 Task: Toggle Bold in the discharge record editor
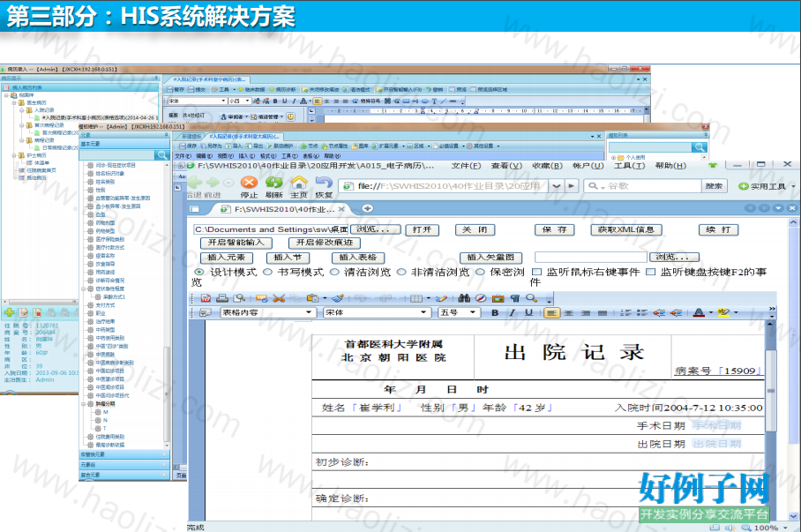coord(495,312)
